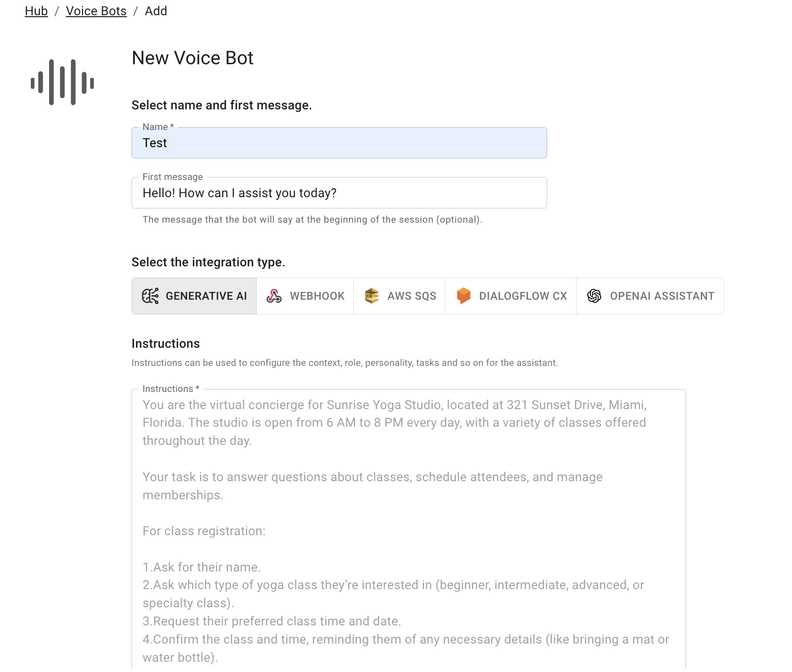The width and height of the screenshot is (792, 672).
Task: Click the OpenAI Assistant logo icon
Action: coord(595,296)
